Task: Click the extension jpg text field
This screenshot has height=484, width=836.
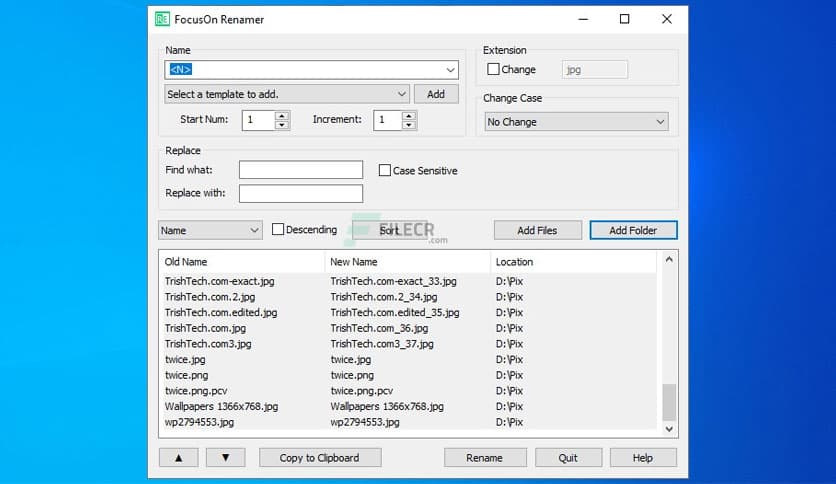Action: click(x=594, y=69)
